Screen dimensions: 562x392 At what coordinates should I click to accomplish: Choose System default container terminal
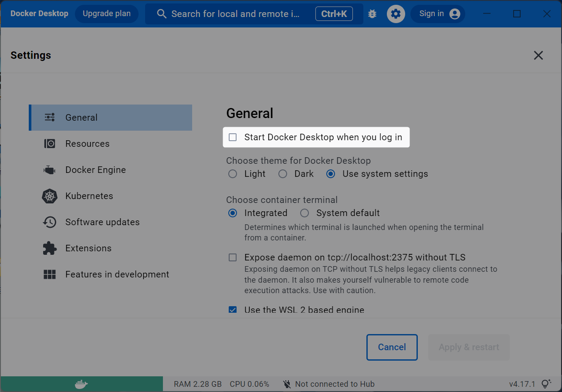pyautogui.click(x=305, y=213)
